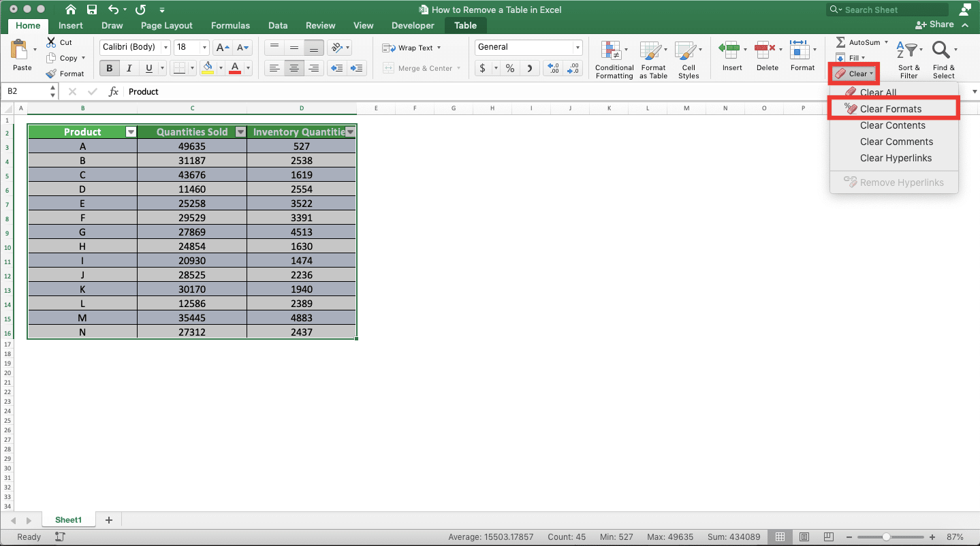Choose Clear Formats from Clear menu
Image resolution: width=980 pixels, height=546 pixels.
[894, 109]
